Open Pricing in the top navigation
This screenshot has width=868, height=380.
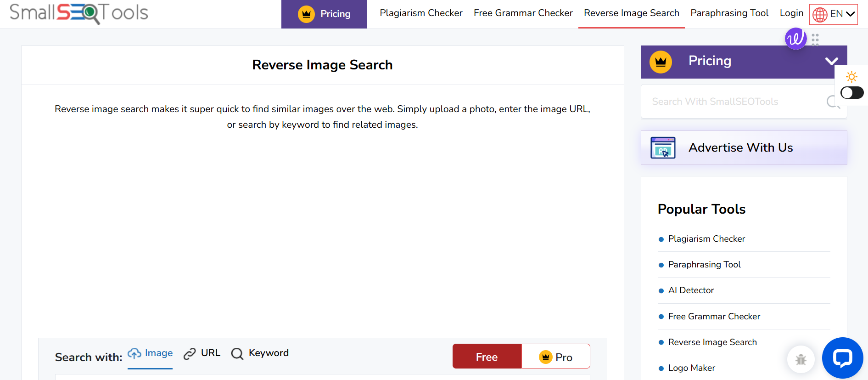tap(324, 14)
